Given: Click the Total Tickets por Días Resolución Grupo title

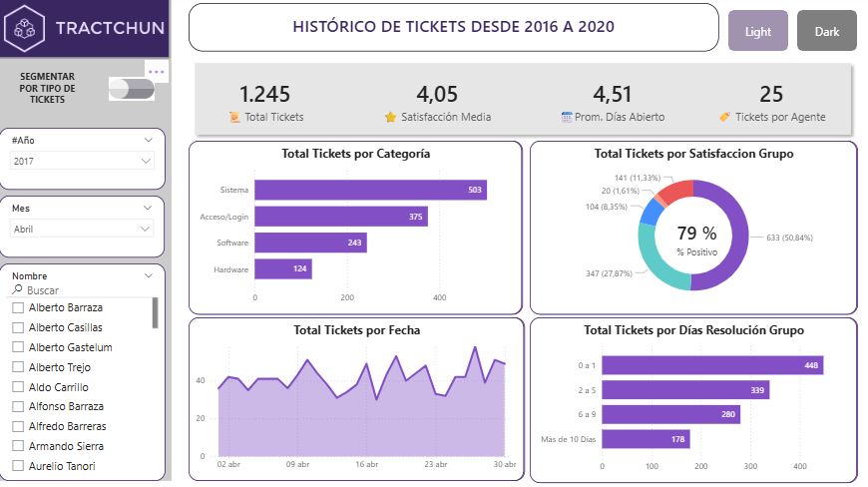Looking at the screenshot, I should pyautogui.click(x=693, y=330).
